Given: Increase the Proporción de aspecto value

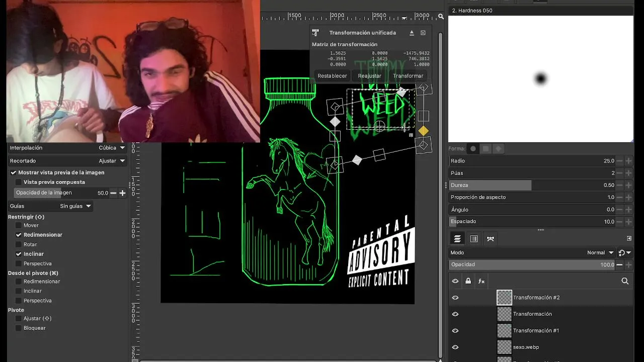Looking at the screenshot, I should click(628, 197).
